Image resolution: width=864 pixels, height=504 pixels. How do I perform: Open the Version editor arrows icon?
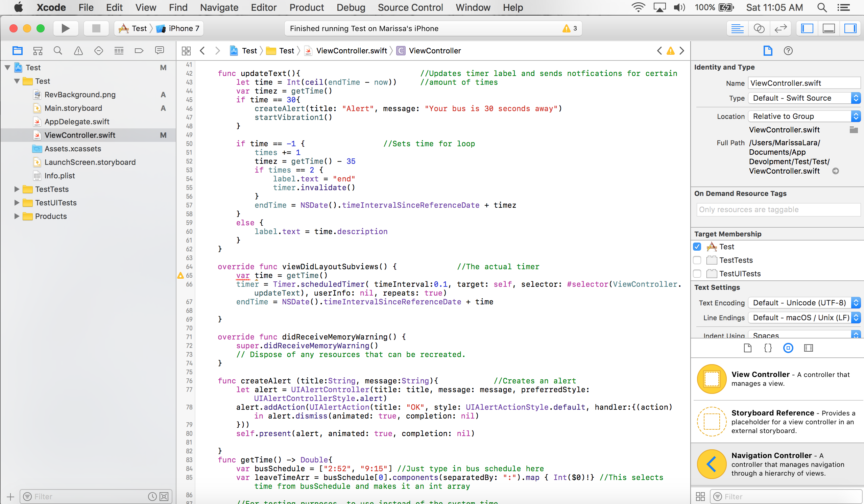pos(781,28)
